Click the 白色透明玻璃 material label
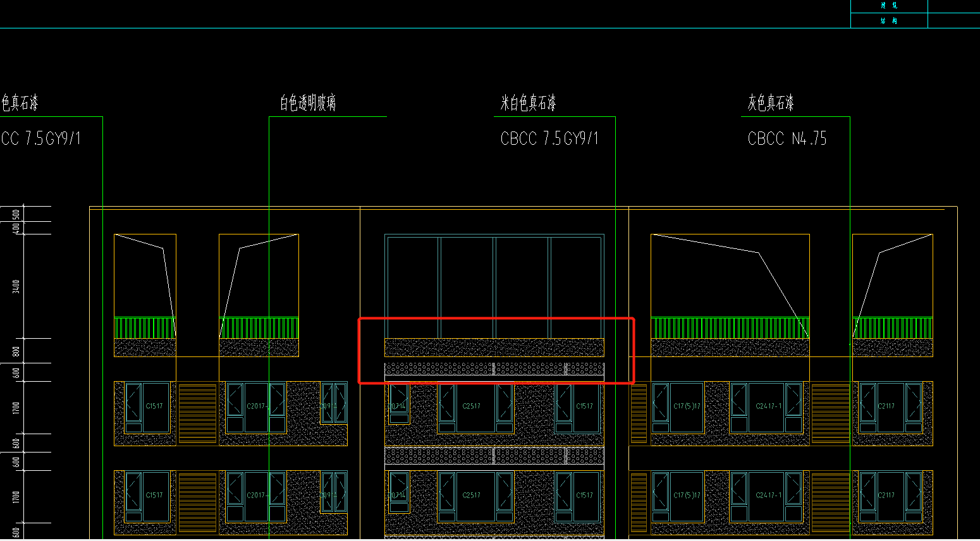The width and height of the screenshot is (980, 541). (308, 103)
